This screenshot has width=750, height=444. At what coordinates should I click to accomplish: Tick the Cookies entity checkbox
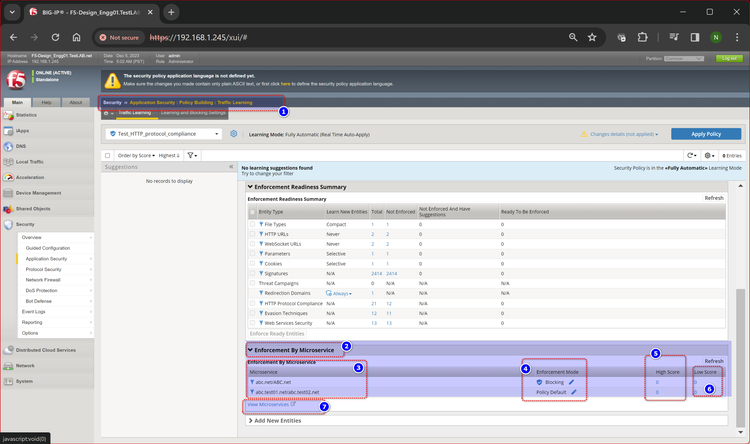pos(251,263)
